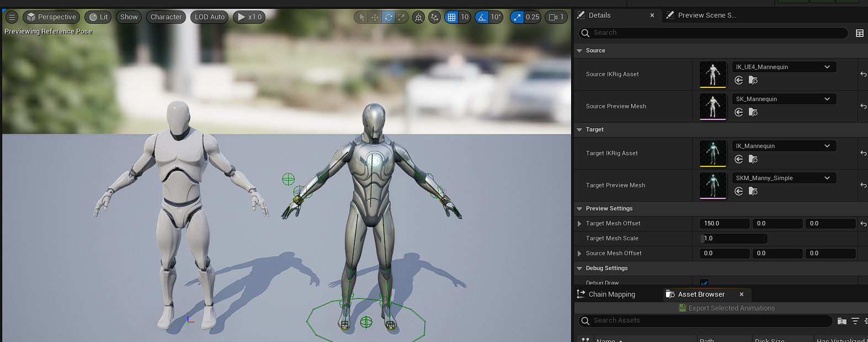868x342 pixels.
Task: Switch to the Details tab
Action: coord(599,15)
